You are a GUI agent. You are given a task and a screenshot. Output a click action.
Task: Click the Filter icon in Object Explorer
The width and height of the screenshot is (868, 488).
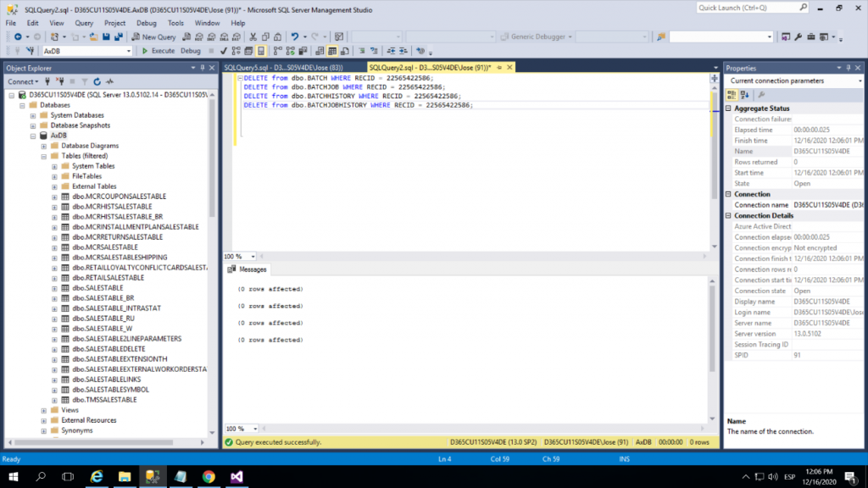tap(85, 81)
